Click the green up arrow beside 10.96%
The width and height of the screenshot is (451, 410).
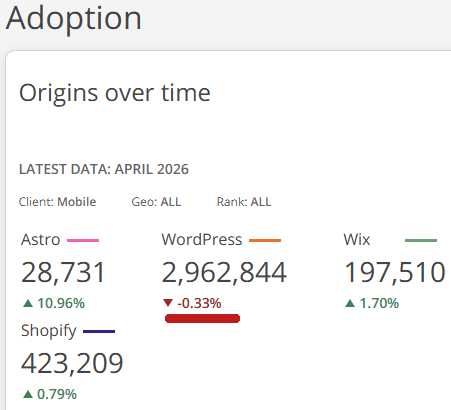pos(28,303)
